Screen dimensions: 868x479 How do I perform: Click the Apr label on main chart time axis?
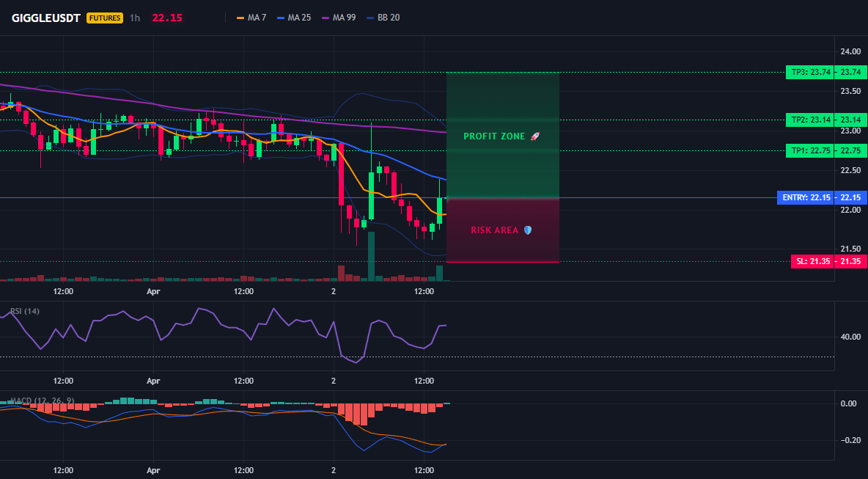(153, 291)
